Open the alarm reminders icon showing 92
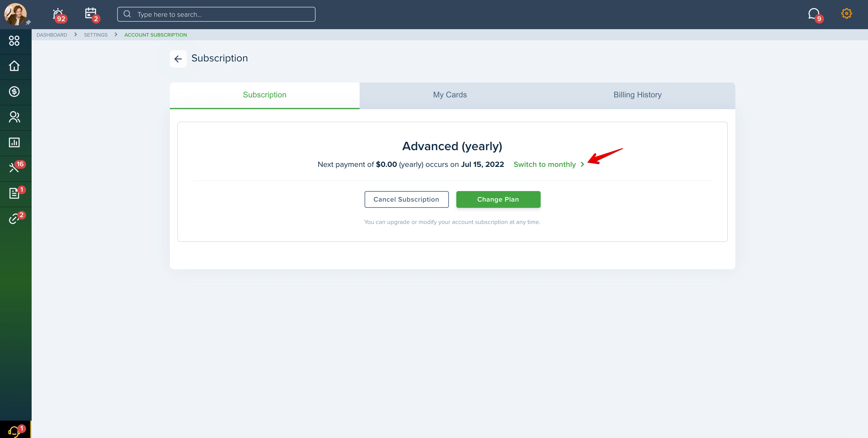 tap(58, 14)
